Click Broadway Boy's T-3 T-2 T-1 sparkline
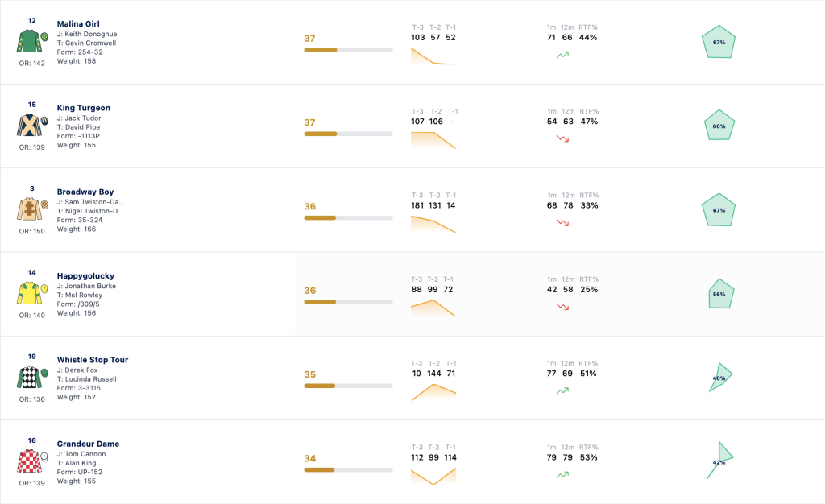 click(x=433, y=224)
